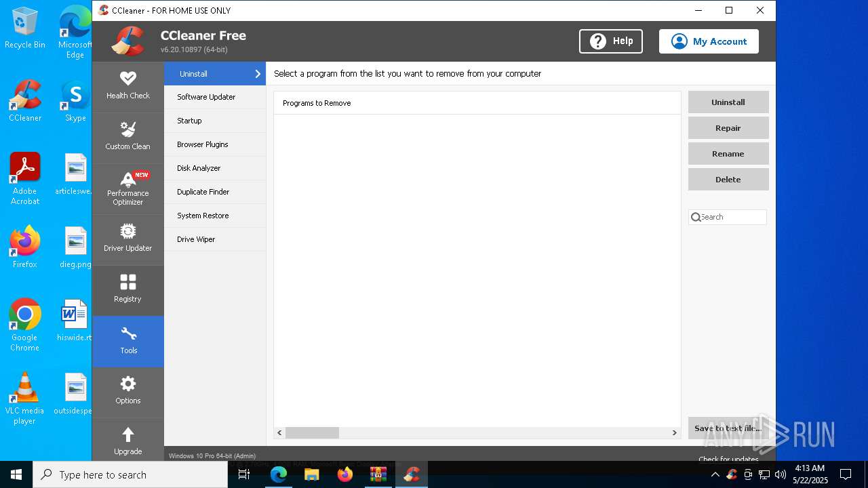Select the Google Chrome desktop shortcut

(x=25, y=325)
